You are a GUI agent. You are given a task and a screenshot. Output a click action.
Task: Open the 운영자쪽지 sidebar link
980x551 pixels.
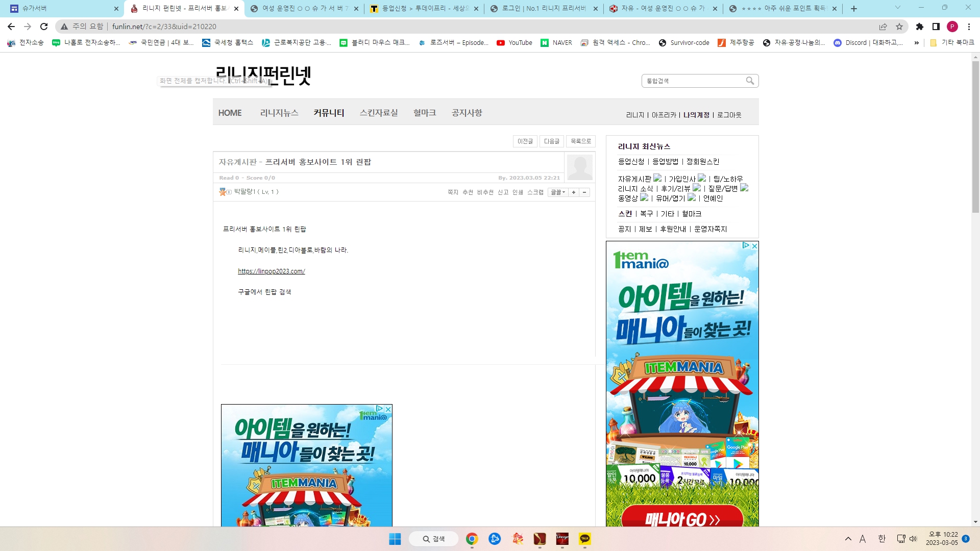click(x=710, y=229)
